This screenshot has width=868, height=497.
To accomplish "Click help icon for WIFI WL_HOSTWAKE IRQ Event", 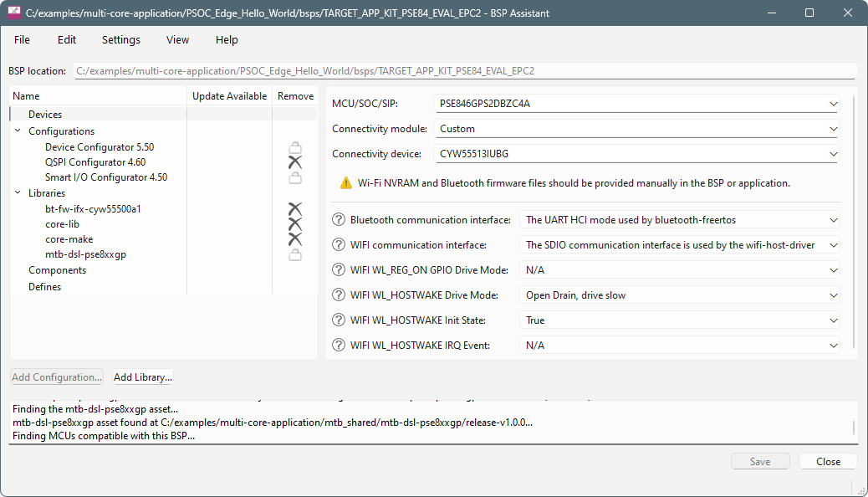I will pos(339,346).
